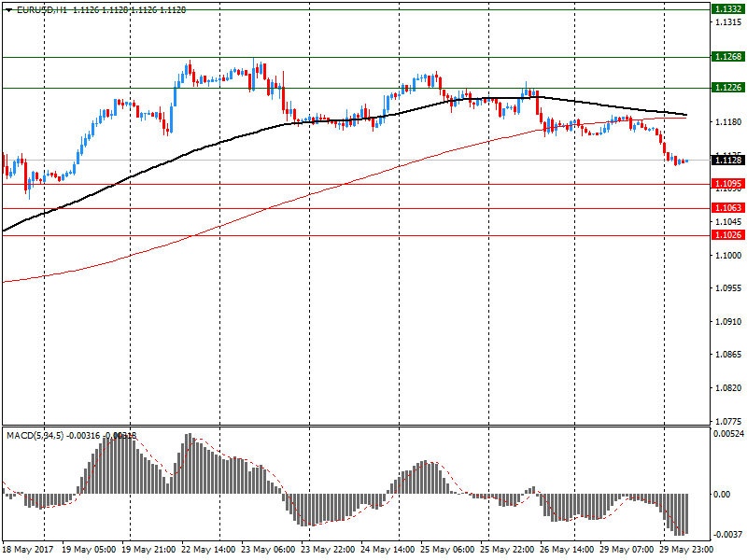Click the 19 May 05:00 time label
This screenshot has height=560, width=747.
click(x=89, y=549)
